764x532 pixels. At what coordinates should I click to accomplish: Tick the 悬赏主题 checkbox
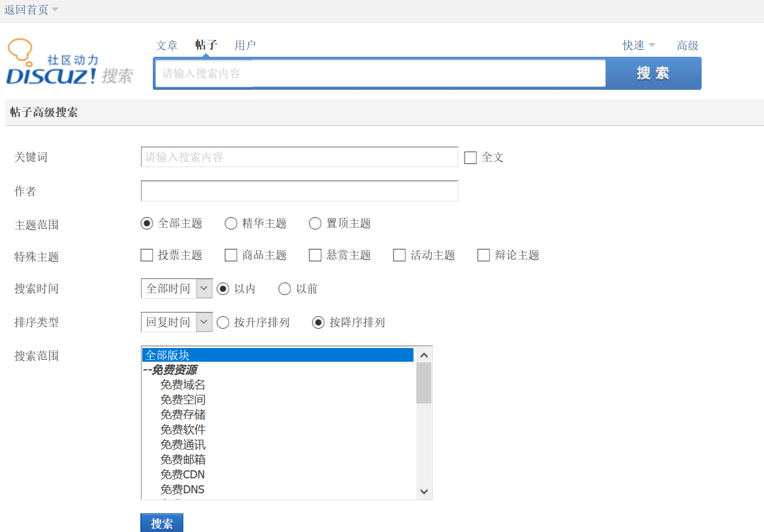pos(315,255)
